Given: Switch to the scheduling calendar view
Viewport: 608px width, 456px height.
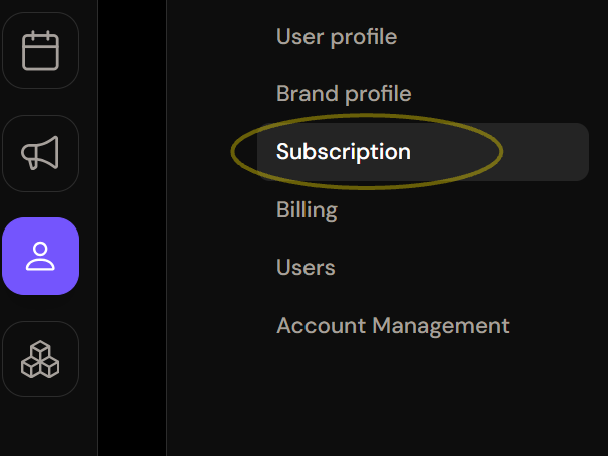Looking at the screenshot, I should pos(40,50).
